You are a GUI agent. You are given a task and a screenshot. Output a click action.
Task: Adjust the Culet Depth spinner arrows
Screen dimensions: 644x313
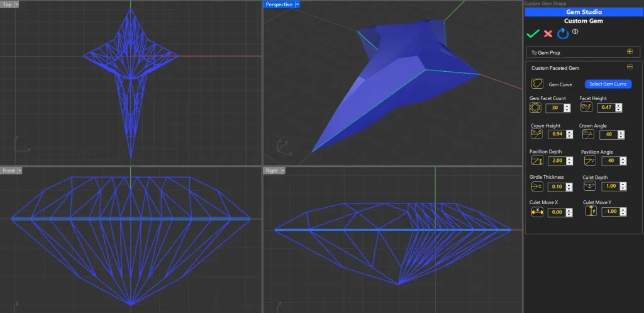(623, 186)
